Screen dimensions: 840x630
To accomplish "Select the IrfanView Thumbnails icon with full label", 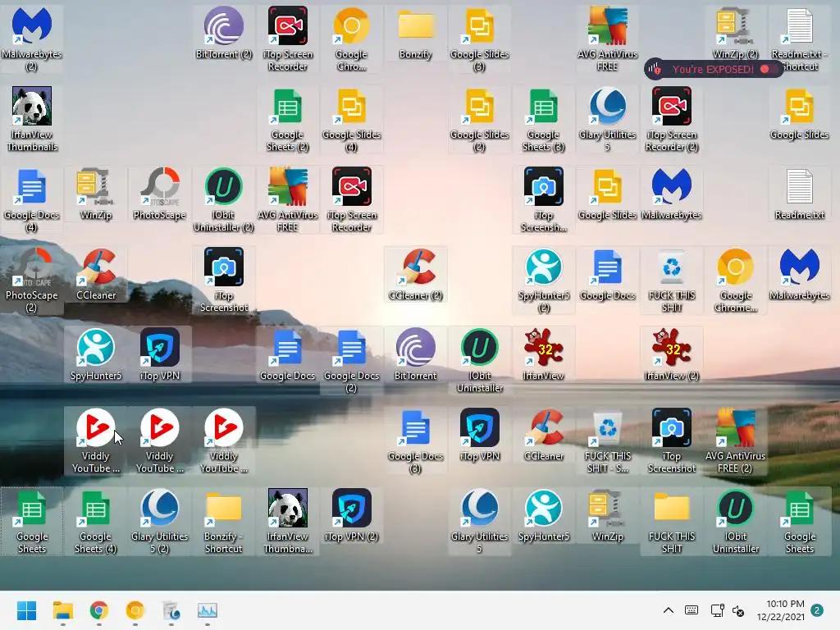I will 32,119.
